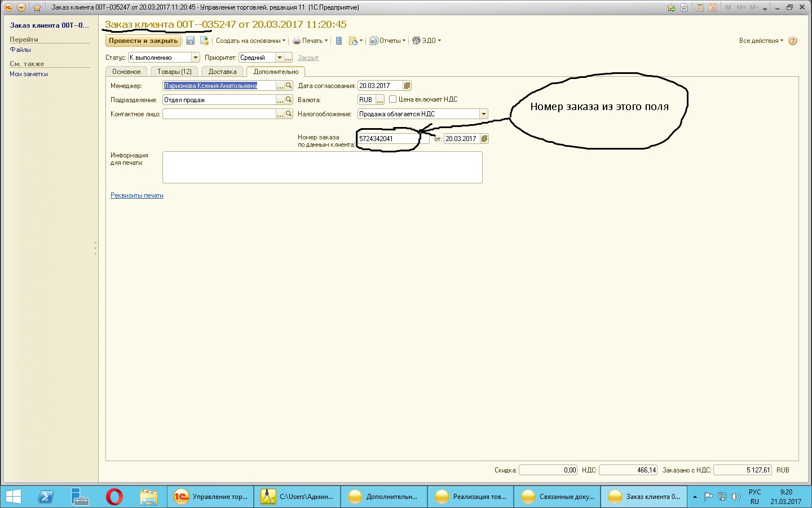
Task: Click the save document floppy disk icon
Action: click(190, 41)
